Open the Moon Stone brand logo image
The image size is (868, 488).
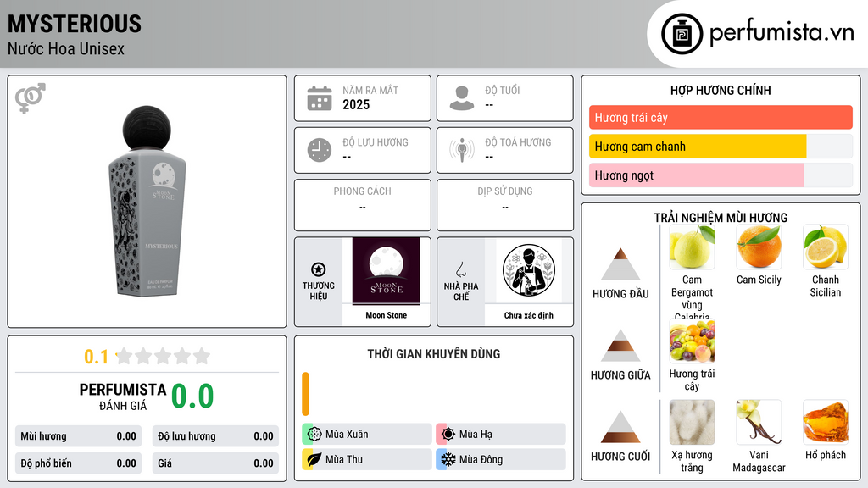(x=387, y=271)
